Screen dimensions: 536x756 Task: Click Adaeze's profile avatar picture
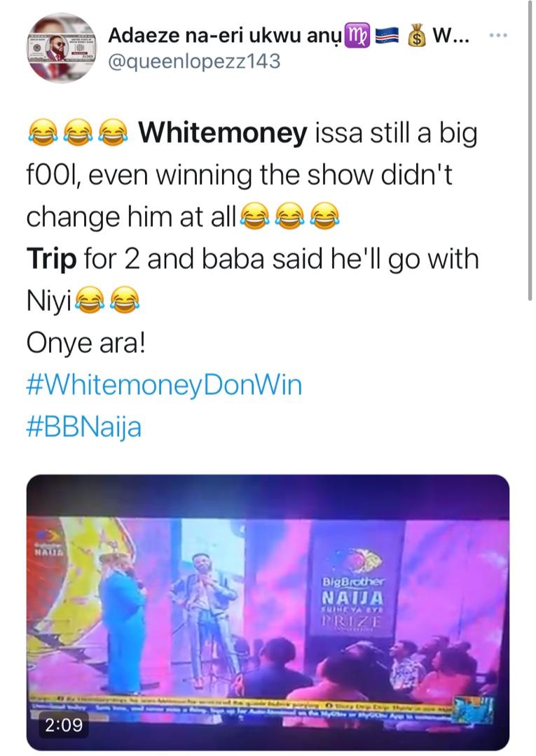63,47
